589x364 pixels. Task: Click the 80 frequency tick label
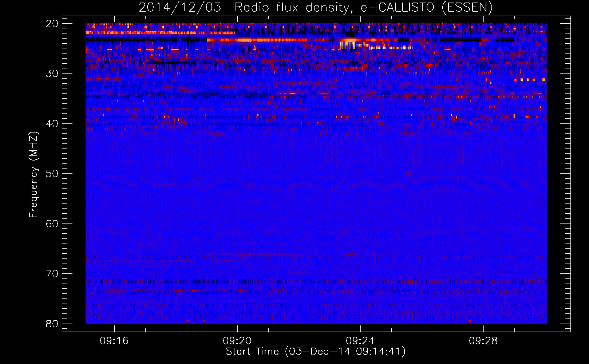click(x=52, y=324)
